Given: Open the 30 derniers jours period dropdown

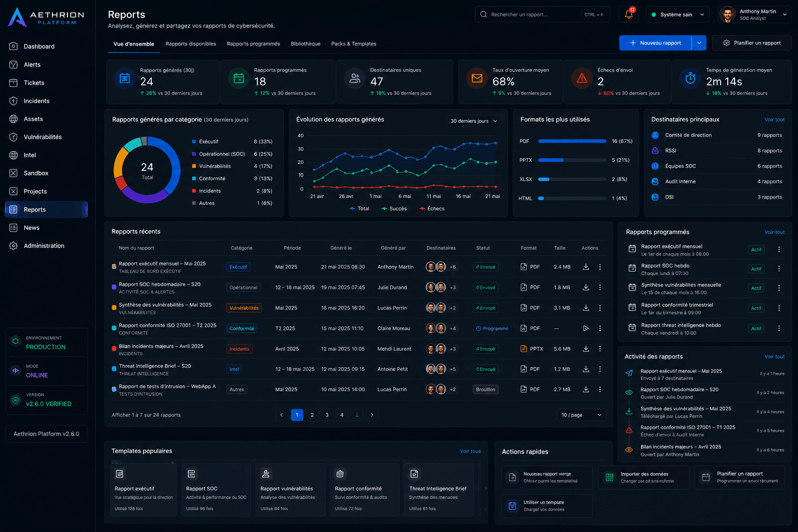Looking at the screenshot, I should (474, 121).
